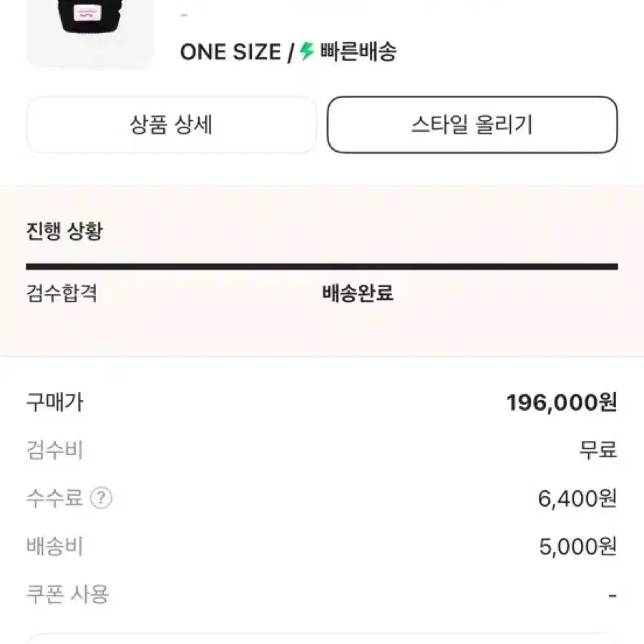Tap the 배송비 shipping fee label
The height and width of the screenshot is (644, 644).
[x=54, y=546]
